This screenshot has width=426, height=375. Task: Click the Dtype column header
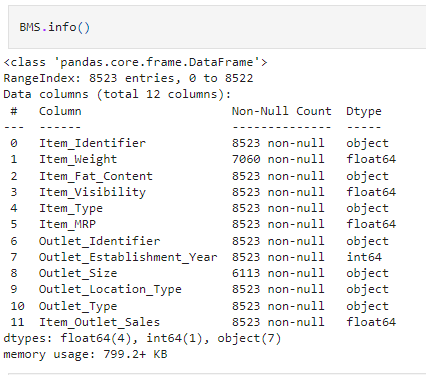tap(364, 111)
